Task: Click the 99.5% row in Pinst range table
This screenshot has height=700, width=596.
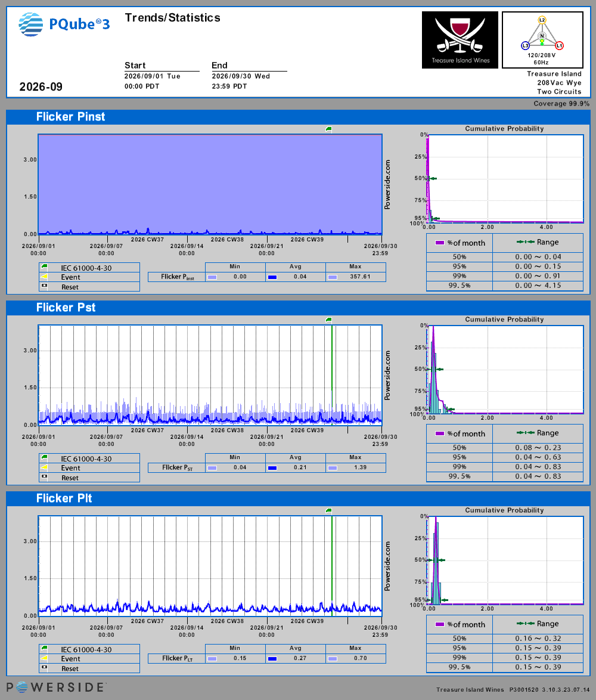Action: (x=505, y=286)
